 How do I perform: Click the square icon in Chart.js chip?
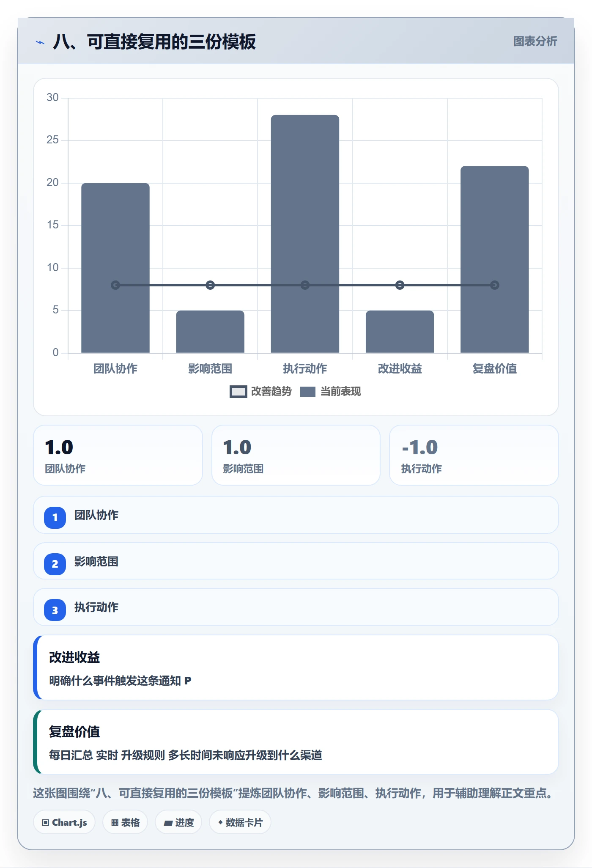point(46,823)
